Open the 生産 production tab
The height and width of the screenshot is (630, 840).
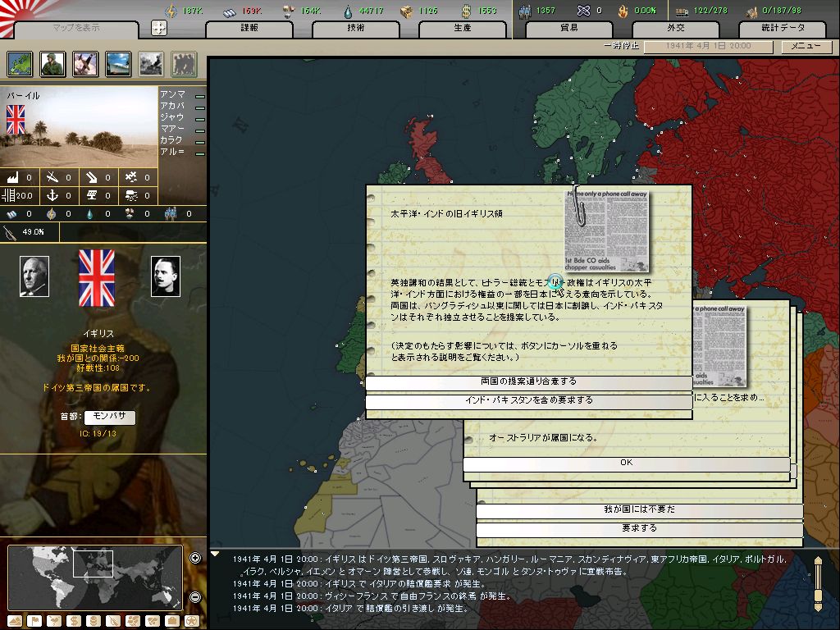463,28
